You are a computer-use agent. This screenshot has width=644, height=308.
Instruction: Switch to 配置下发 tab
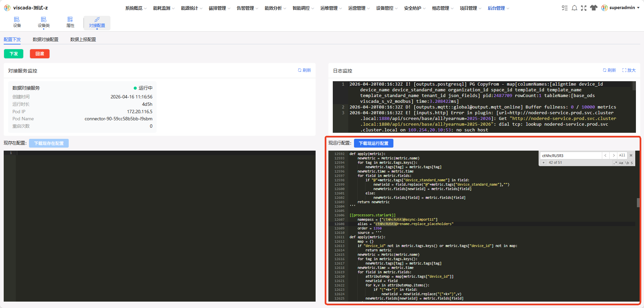(x=12, y=39)
